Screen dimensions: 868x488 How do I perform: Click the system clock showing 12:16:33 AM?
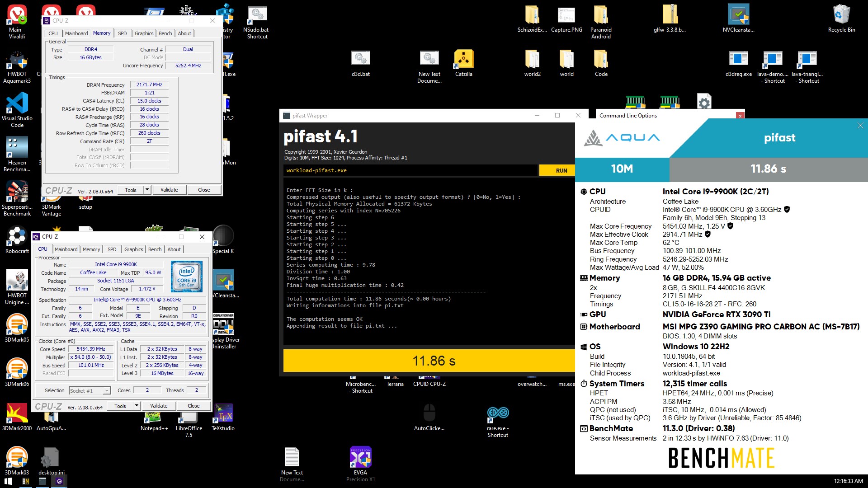848,481
